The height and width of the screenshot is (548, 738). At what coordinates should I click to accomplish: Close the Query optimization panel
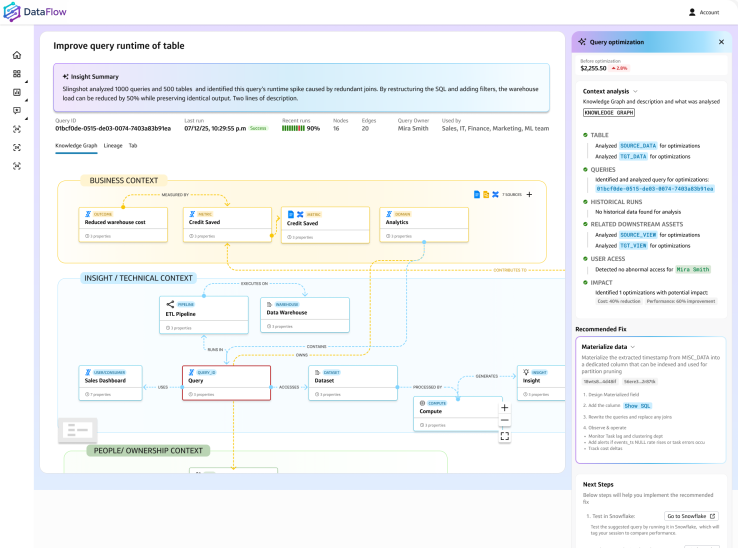tap(721, 42)
